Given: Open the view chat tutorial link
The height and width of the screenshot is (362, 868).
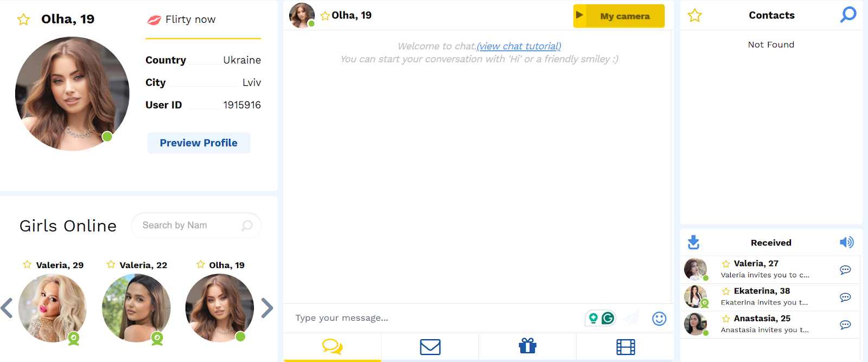Looking at the screenshot, I should pos(519,46).
